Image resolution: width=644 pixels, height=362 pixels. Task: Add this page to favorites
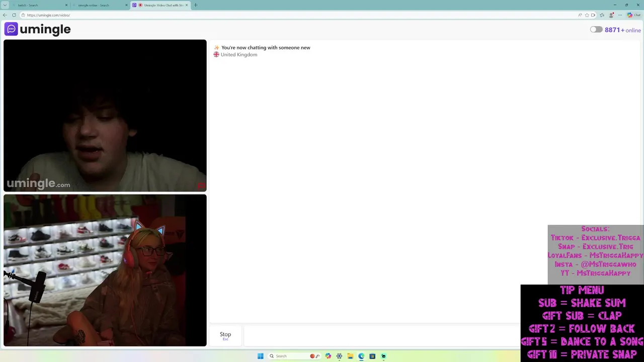(x=587, y=15)
